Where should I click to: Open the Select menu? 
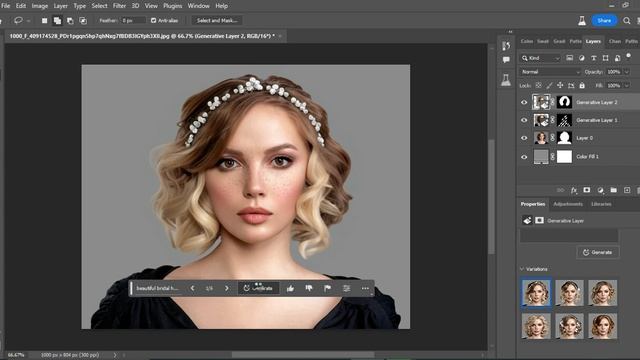(99, 6)
